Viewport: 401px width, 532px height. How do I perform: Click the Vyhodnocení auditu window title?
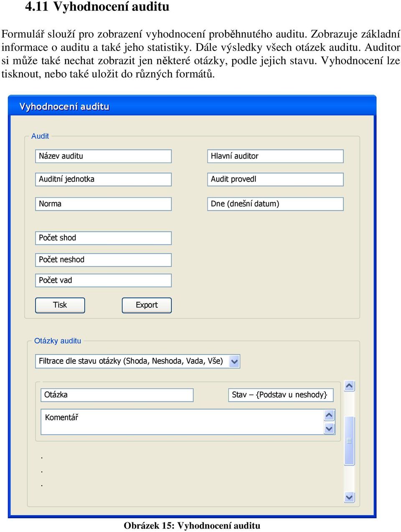pos(64,106)
